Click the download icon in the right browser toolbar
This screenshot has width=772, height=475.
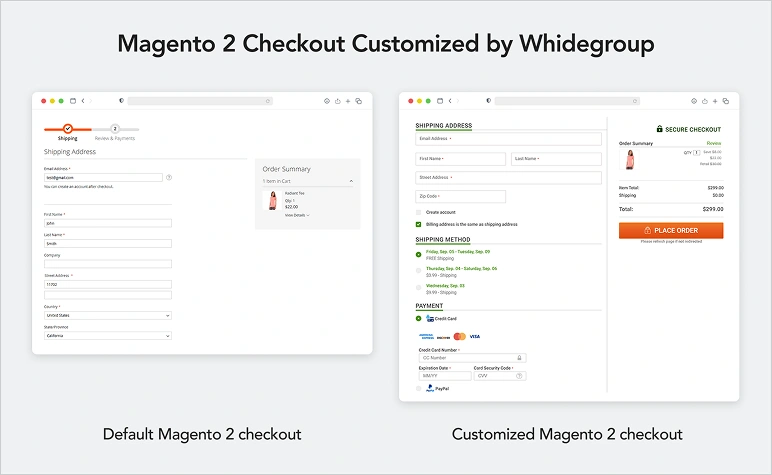click(694, 101)
